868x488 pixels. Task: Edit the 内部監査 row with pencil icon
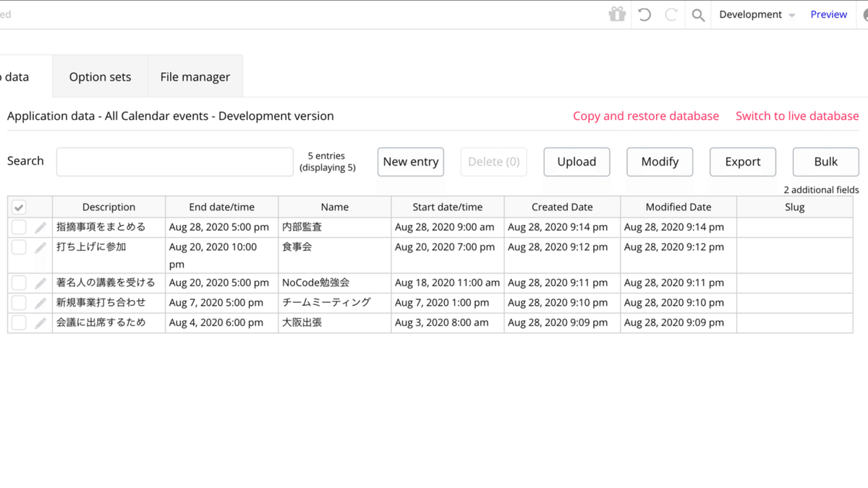point(41,228)
